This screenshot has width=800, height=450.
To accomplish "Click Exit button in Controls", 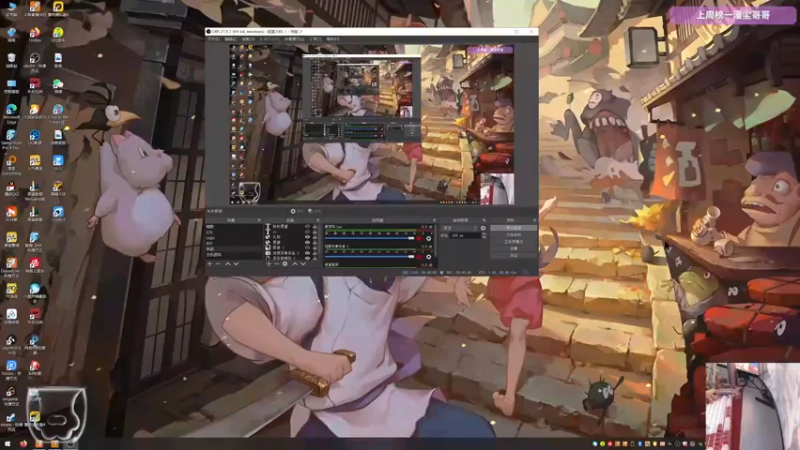I will click(x=514, y=255).
